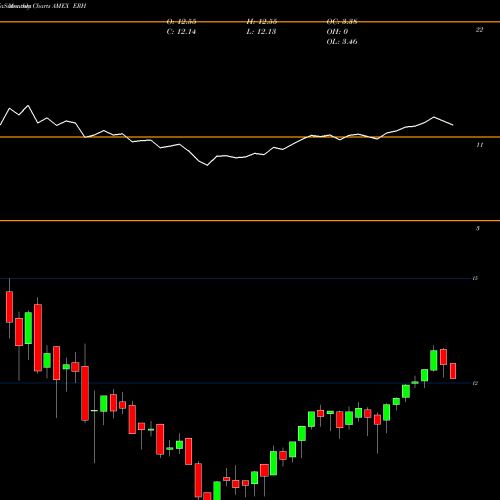Click the 'OL: 3.46' reading
Screen dimensions: 500x500
pyautogui.click(x=342, y=42)
